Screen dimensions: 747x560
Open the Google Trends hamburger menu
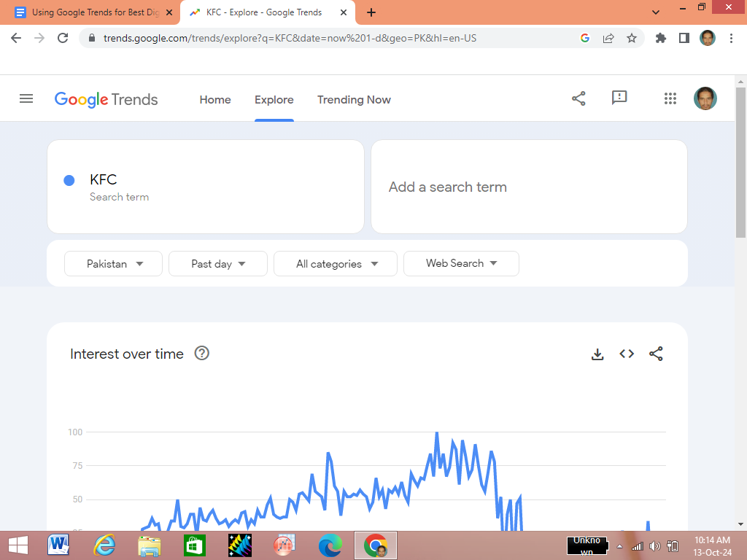pyautogui.click(x=26, y=98)
